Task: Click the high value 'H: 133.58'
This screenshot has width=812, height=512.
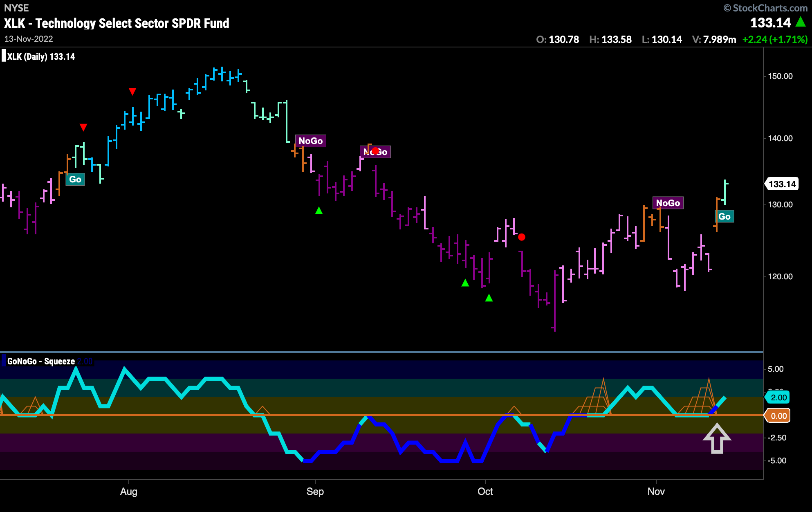Action: (610, 40)
